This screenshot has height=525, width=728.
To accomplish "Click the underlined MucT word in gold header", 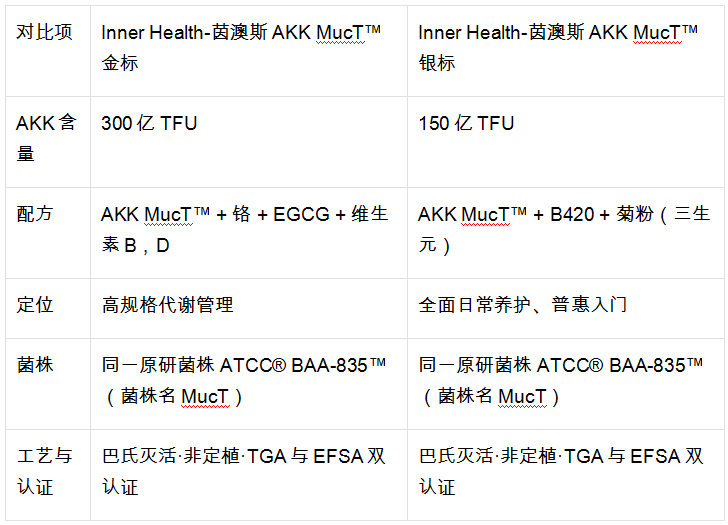I will pos(340,33).
